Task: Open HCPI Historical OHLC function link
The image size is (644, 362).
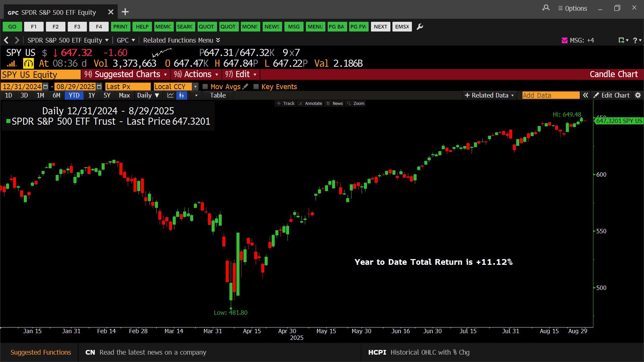Action: tap(419, 352)
